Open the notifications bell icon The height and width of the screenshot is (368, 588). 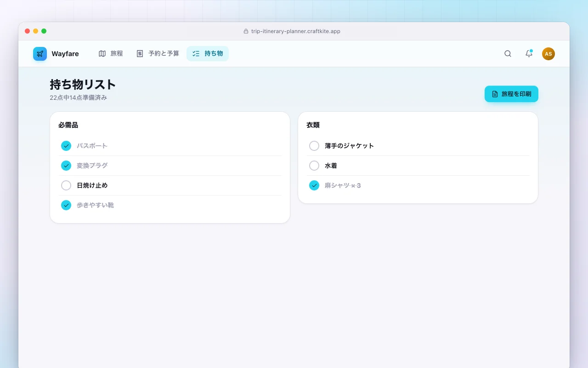click(529, 54)
